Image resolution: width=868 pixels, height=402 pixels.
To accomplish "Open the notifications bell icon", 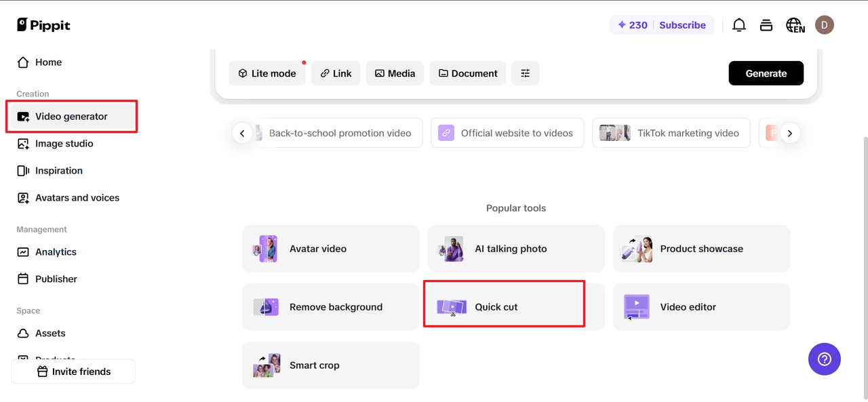I will point(739,25).
